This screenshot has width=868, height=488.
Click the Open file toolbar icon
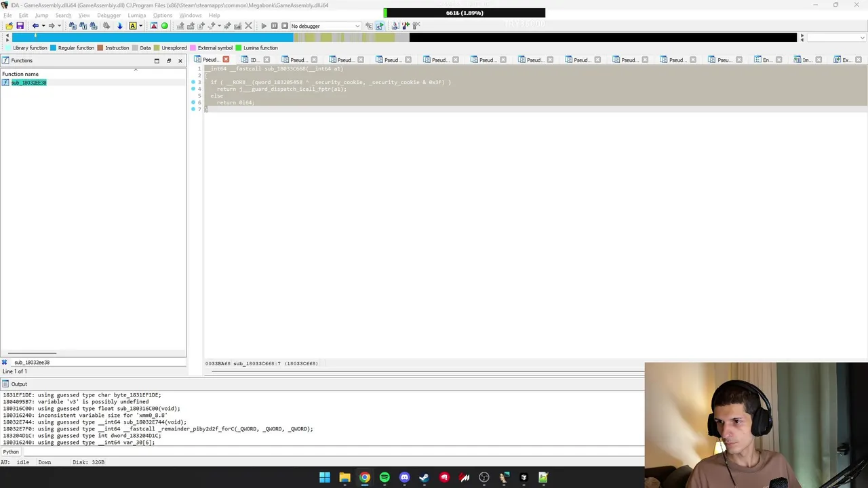[x=9, y=26]
